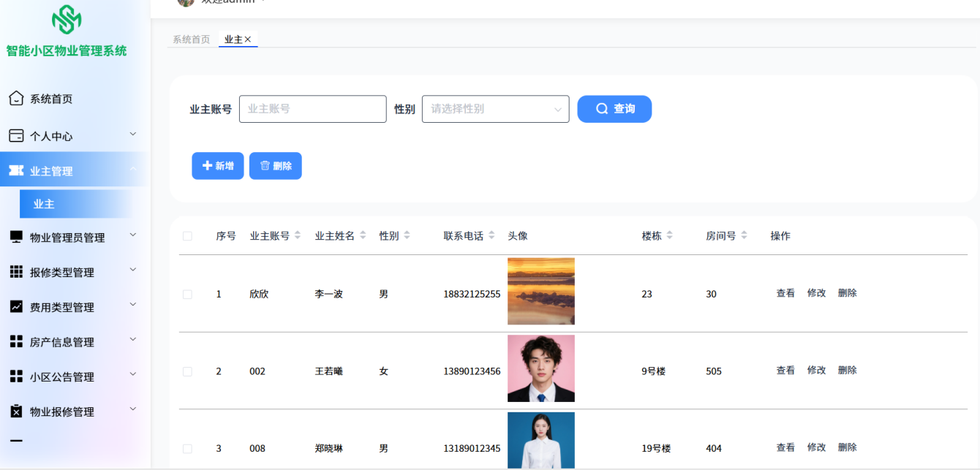Expand the 房产信息管理 chevron
The image size is (980, 470).
(133, 339)
